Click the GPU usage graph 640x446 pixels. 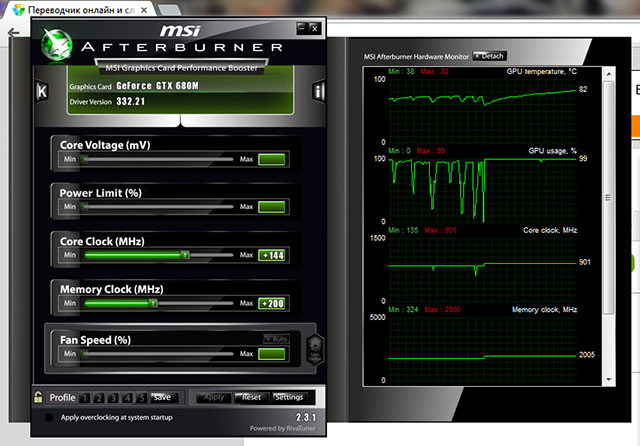tap(482, 190)
